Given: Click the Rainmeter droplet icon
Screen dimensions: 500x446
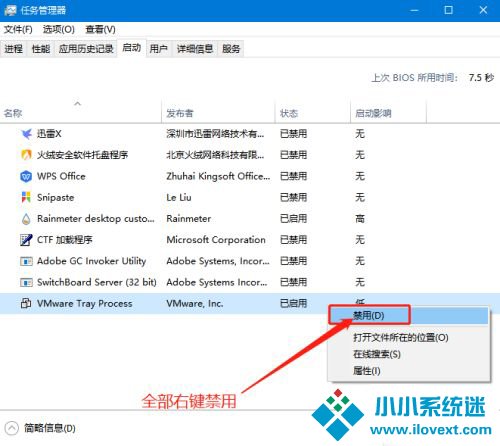Looking at the screenshot, I should tap(26, 219).
